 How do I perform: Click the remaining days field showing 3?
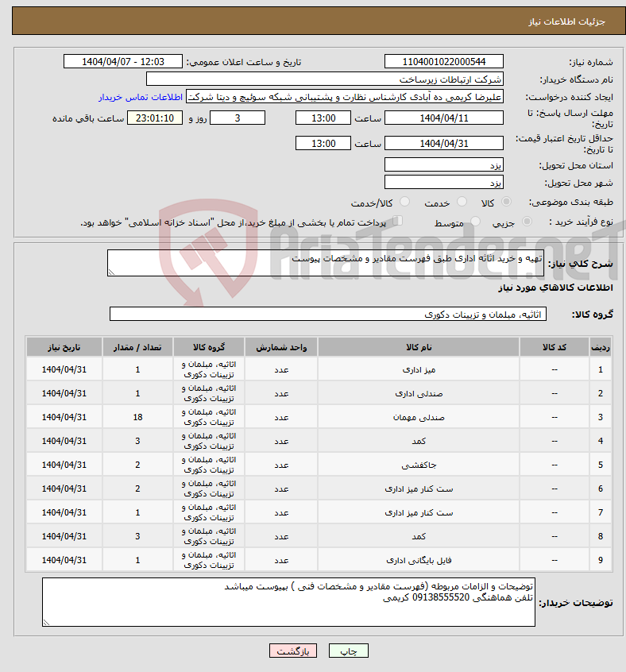coord(238,118)
